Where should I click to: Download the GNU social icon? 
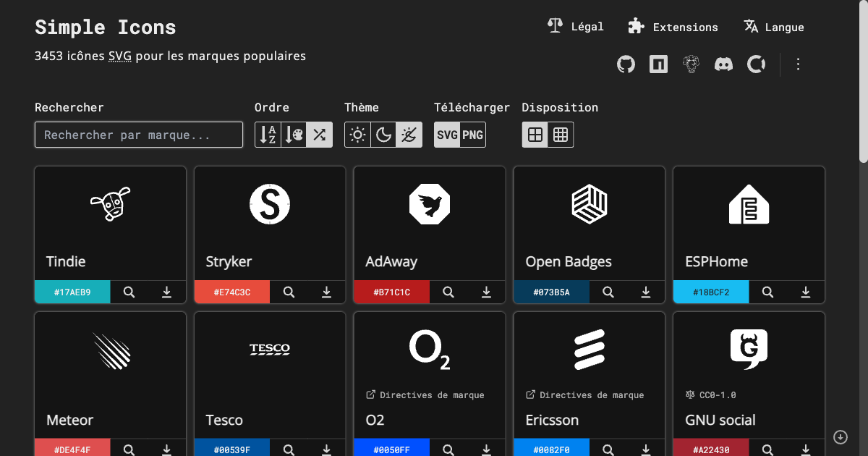point(805,449)
